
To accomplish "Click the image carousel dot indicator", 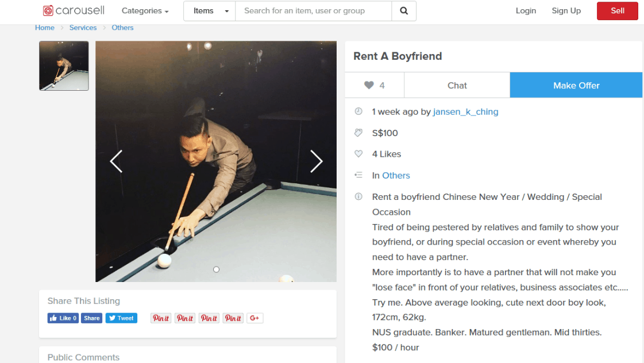I will point(217,269).
